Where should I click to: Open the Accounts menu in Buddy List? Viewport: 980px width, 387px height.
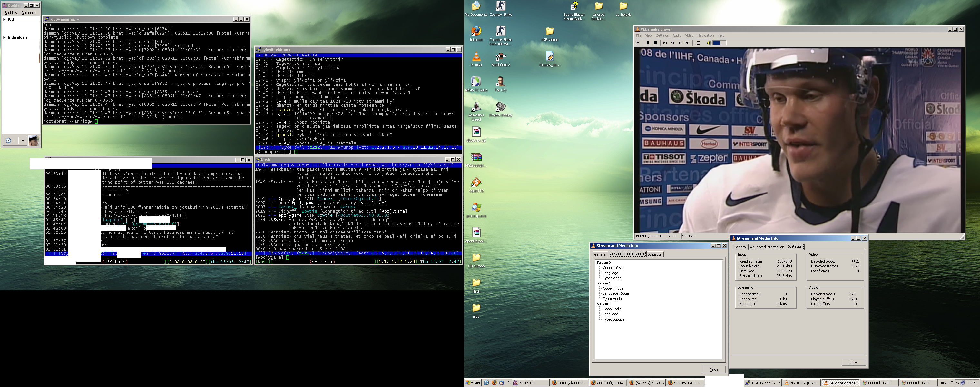pyautogui.click(x=28, y=13)
